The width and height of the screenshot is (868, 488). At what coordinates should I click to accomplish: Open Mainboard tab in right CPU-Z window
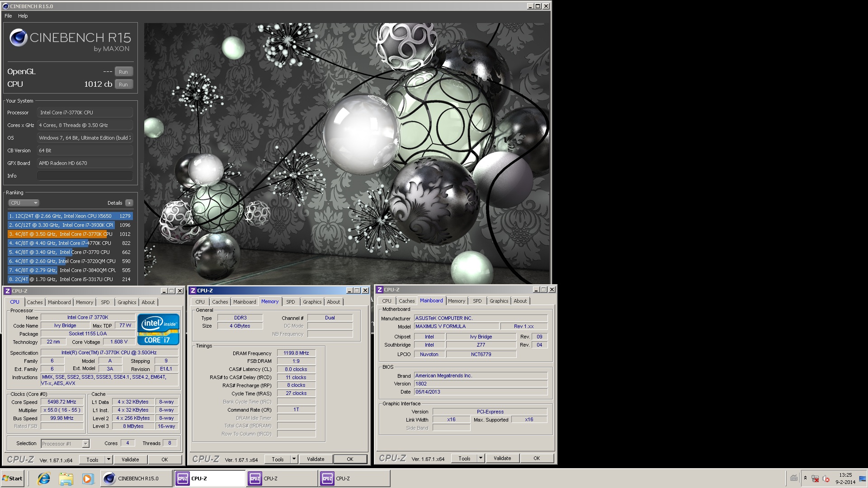click(431, 300)
